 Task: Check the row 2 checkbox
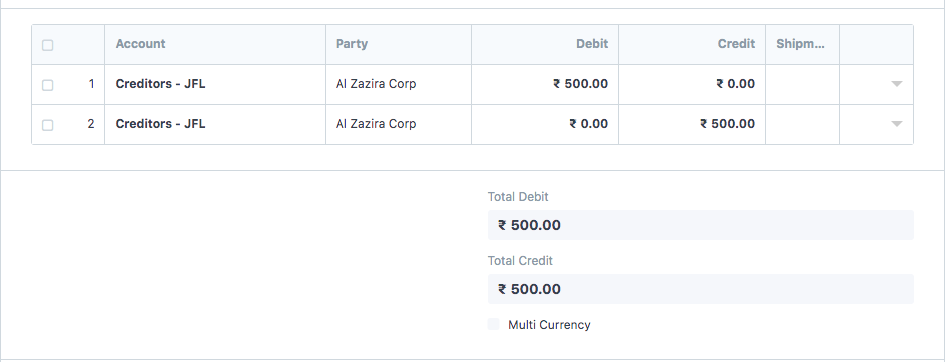[x=48, y=125]
